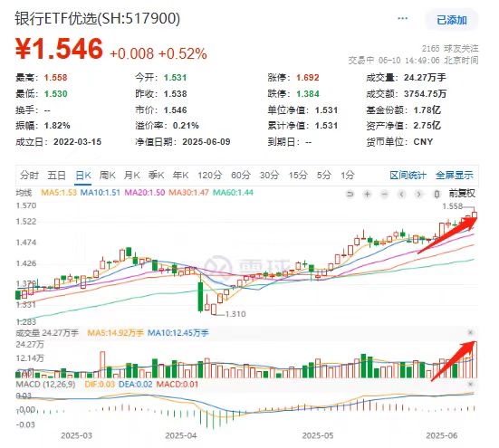Click the MA60:1.44 legend label
This screenshot has width=499, height=448.
(233, 193)
